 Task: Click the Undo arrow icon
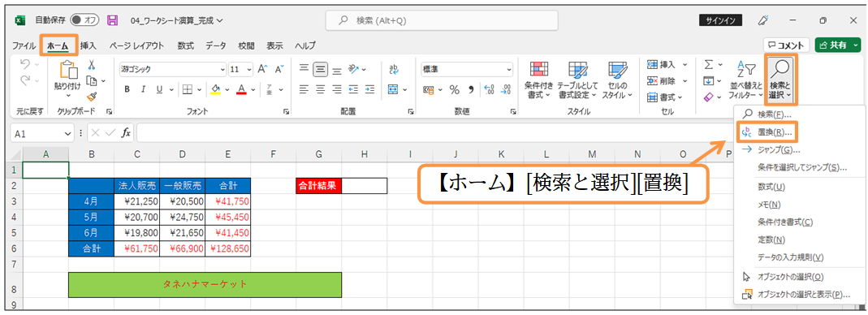pos(25,65)
